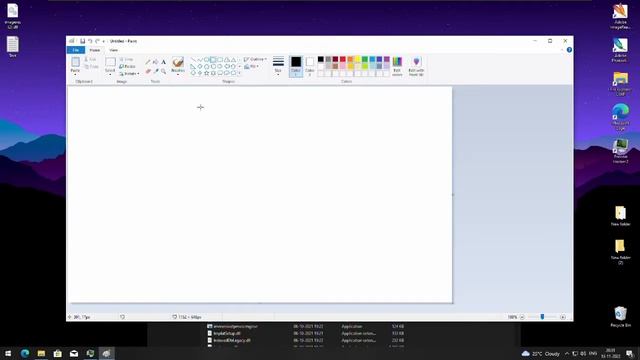Pick the Oval shape

pyautogui.click(x=207, y=60)
